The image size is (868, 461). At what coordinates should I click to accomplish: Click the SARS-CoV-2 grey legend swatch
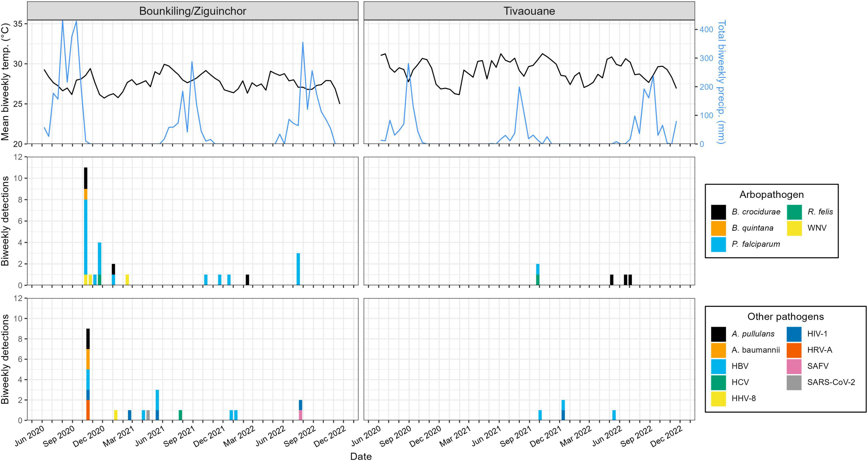click(x=794, y=383)
